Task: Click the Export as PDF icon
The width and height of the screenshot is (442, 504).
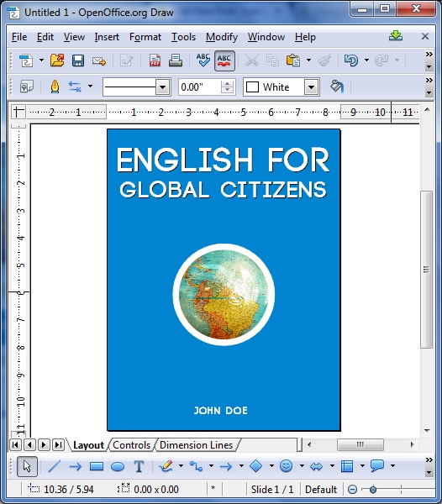Action: point(155,60)
